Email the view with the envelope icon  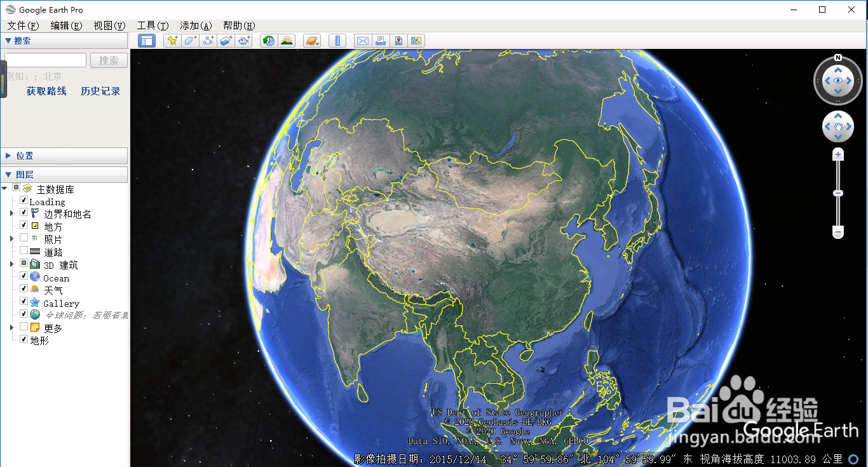[x=362, y=41]
